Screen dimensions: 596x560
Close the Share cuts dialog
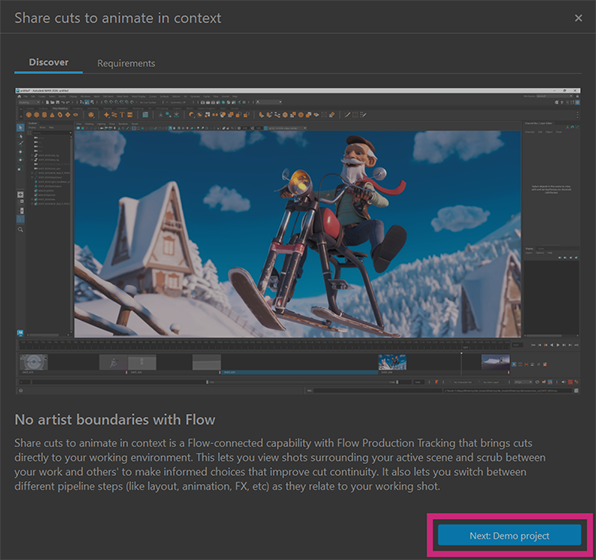point(578,18)
